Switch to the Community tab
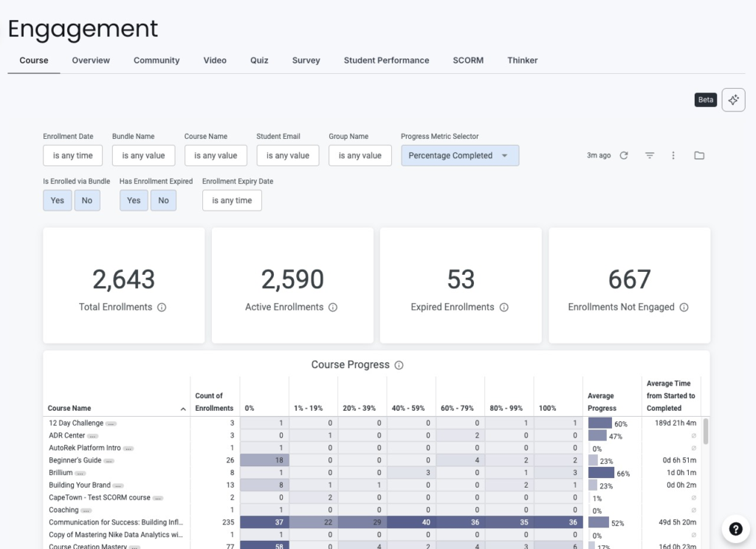756x549 pixels. click(157, 61)
